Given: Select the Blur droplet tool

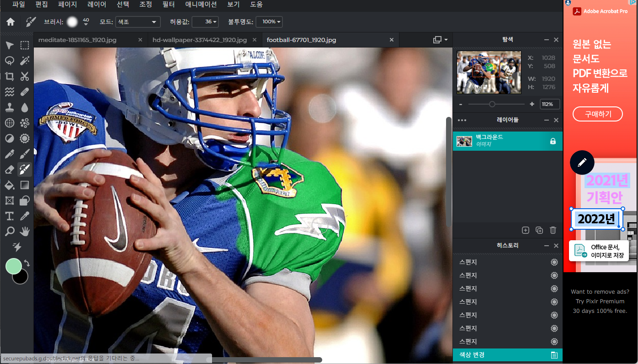Looking at the screenshot, I should point(25,107).
